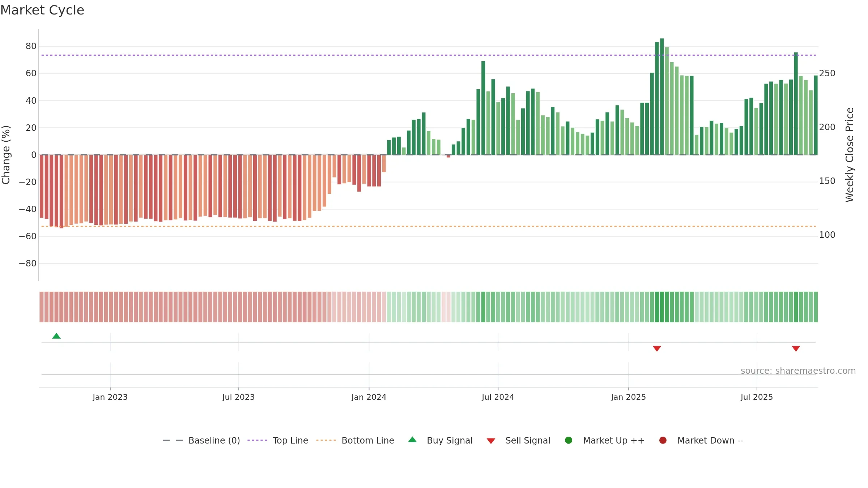Click the green buy signal triangle marker
Image resolution: width=868 pixels, height=488 pixels.
56,336
